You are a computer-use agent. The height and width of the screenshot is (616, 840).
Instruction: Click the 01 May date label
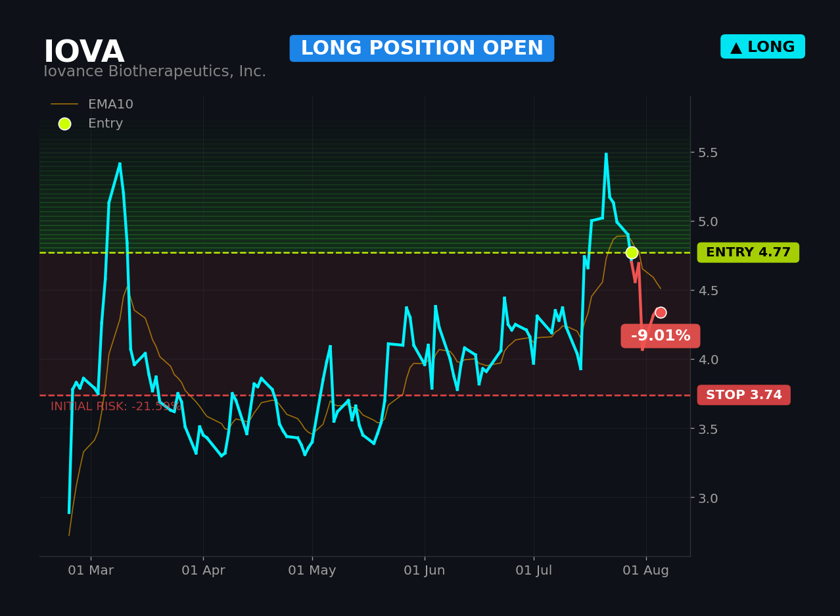pos(312,571)
